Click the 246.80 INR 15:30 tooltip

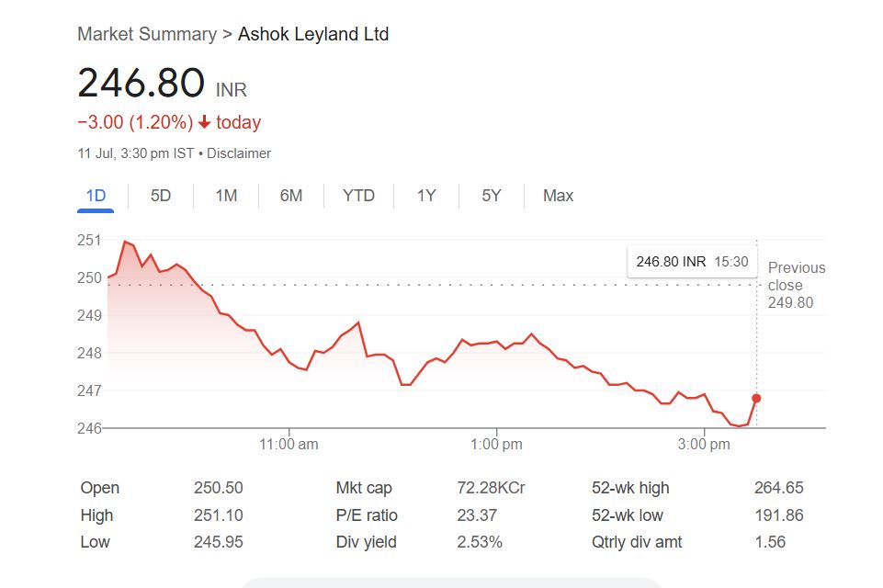[x=692, y=262]
